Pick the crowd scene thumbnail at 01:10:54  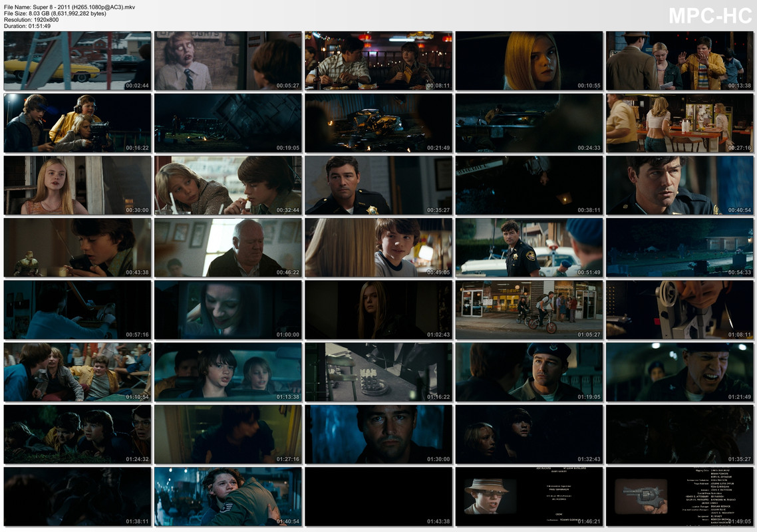point(77,372)
